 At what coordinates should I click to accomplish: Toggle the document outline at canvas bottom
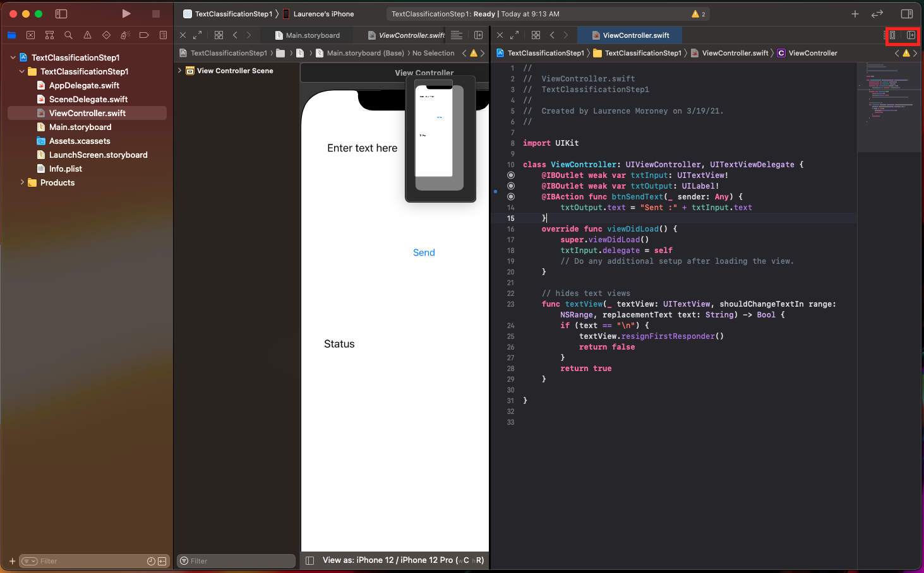coord(309,560)
